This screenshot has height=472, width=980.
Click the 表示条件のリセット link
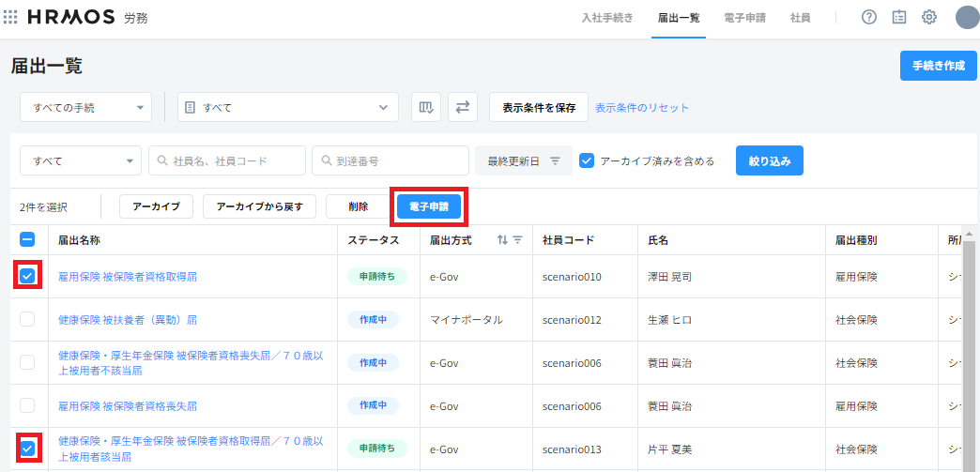[642, 107]
